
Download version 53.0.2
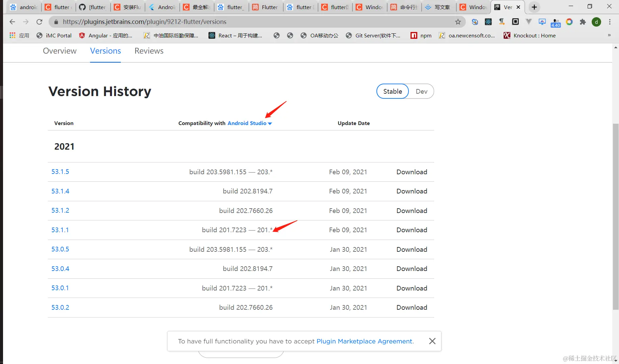(412, 307)
